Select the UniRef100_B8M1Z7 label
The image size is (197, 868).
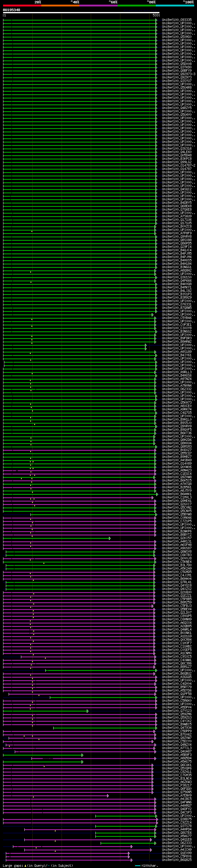[177, 667]
